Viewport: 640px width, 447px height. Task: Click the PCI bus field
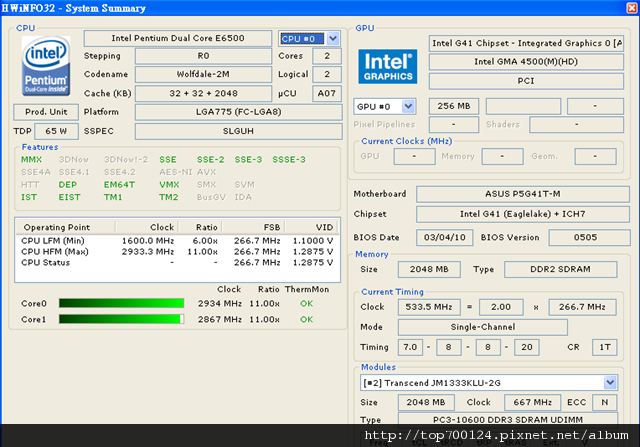point(526,81)
